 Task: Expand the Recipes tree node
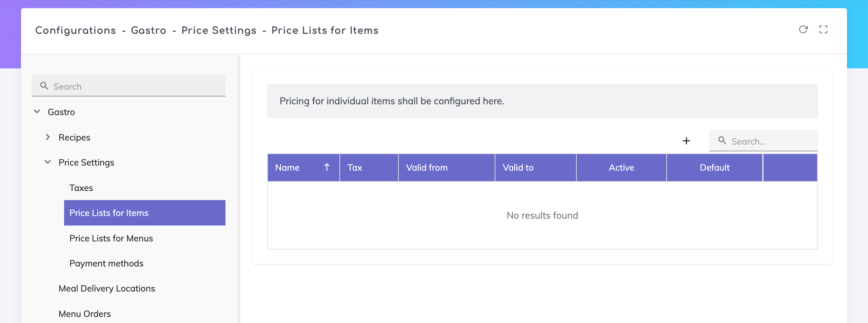[x=48, y=137]
